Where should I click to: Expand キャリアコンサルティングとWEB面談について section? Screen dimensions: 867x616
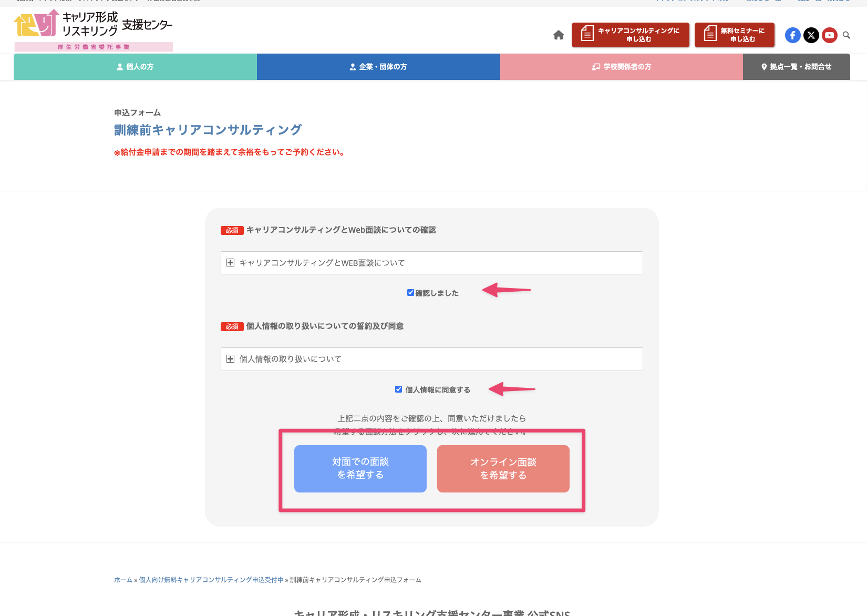(x=230, y=262)
